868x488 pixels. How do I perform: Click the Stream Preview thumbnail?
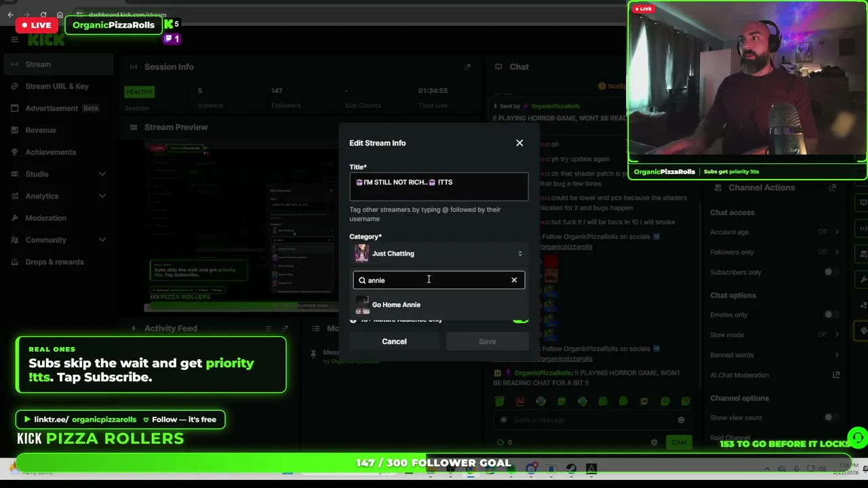pyautogui.click(x=241, y=226)
